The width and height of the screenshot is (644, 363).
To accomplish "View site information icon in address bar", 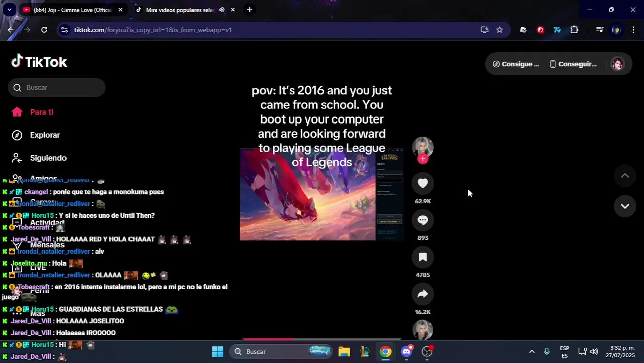I will pyautogui.click(x=64, y=30).
